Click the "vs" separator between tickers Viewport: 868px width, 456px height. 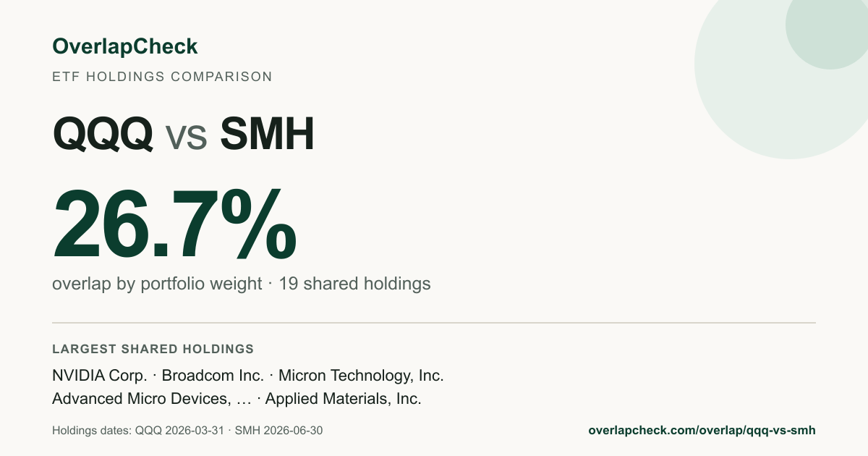[x=187, y=137]
